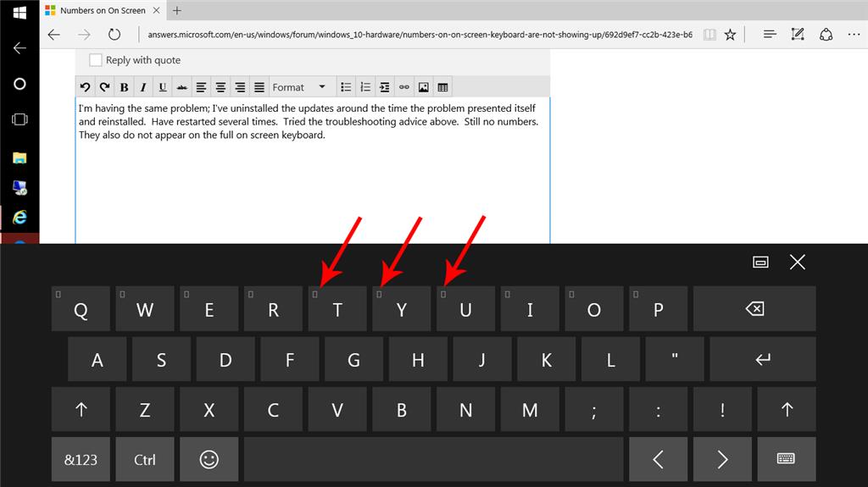Move the cursor right with the arrow key
The width and height of the screenshot is (868, 487).
click(x=722, y=459)
